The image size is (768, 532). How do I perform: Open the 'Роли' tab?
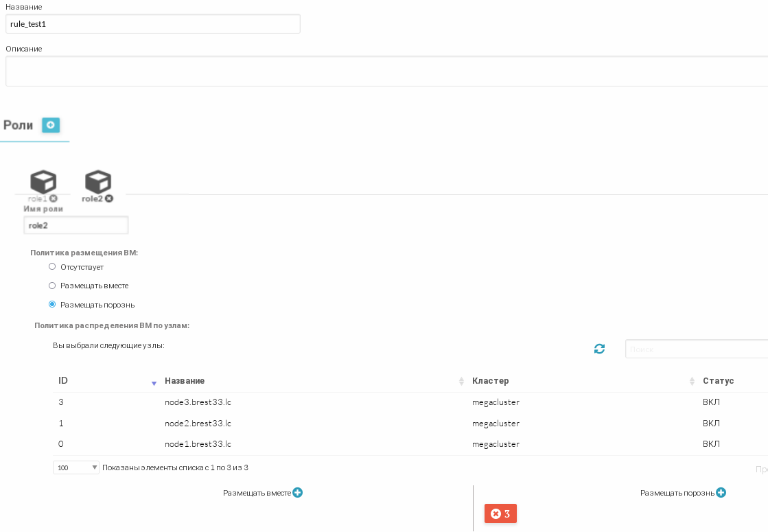[19, 125]
